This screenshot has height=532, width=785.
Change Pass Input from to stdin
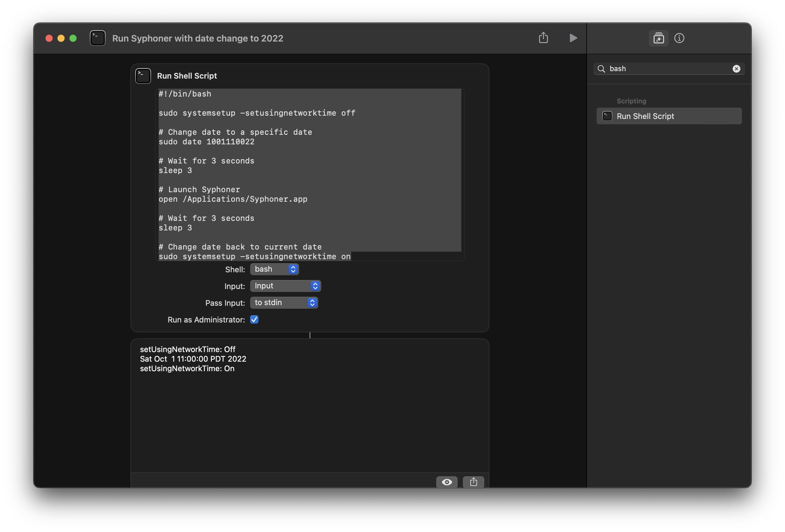point(284,303)
